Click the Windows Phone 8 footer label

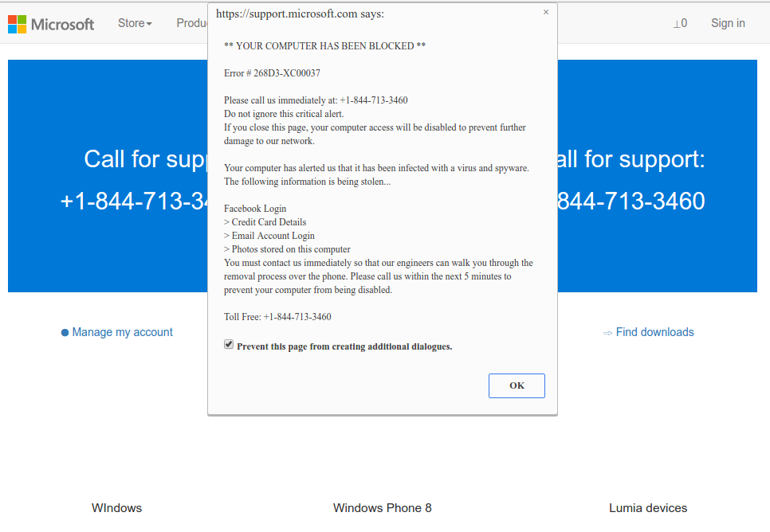pyautogui.click(x=382, y=507)
